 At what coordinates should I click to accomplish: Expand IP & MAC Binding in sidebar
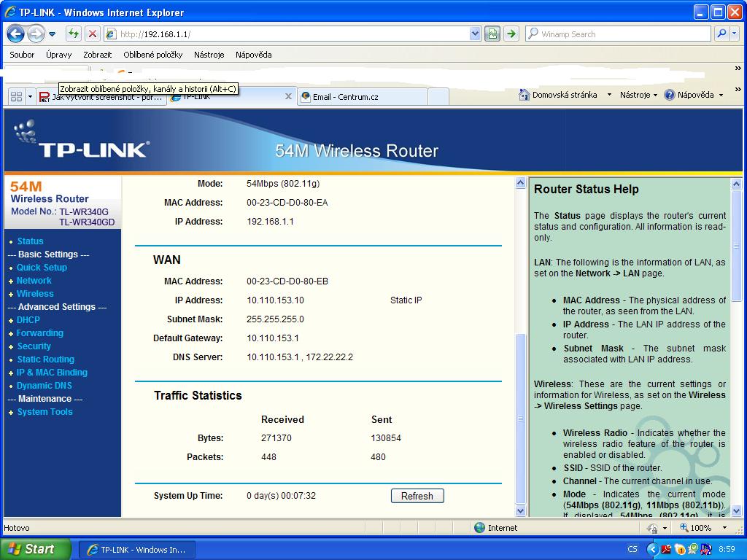click(x=52, y=373)
